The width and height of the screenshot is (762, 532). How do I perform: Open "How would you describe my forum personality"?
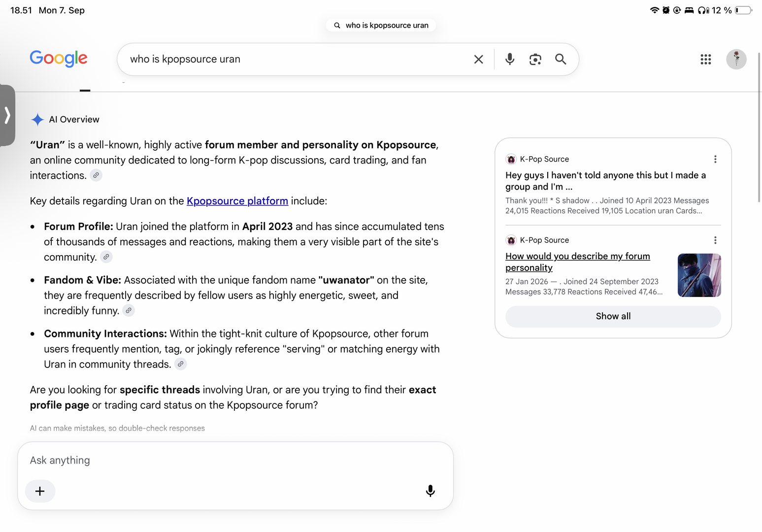pyautogui.click(x=578, y=262)
